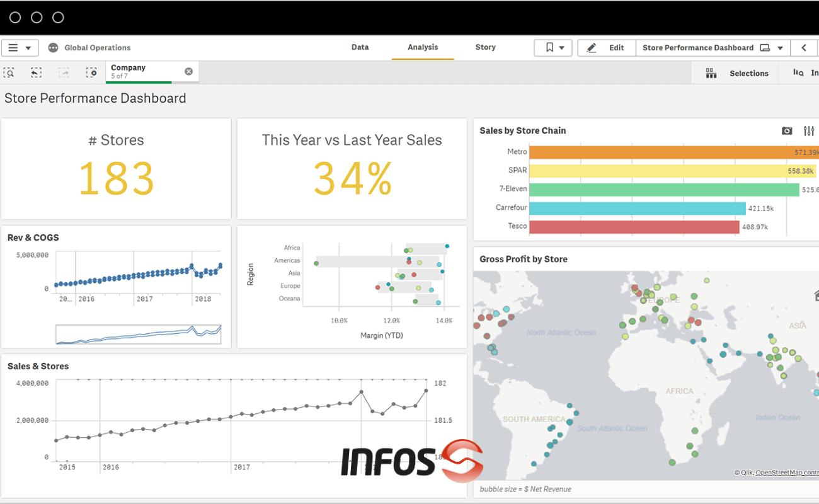Expand the hamburger navigation menu

coord(20,48)
